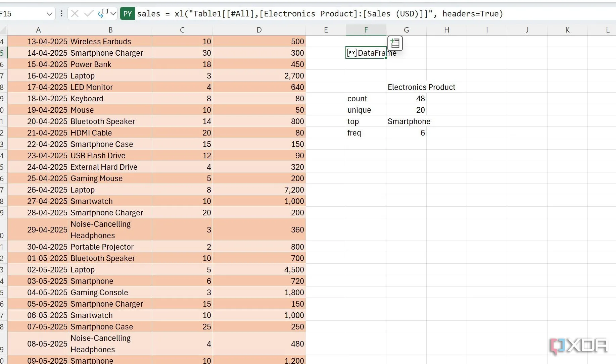The width and height of the screenshot is (616, 364).
Task: Select the 'Gaming Mouse' cell
Action: click(x=110, y=178)
